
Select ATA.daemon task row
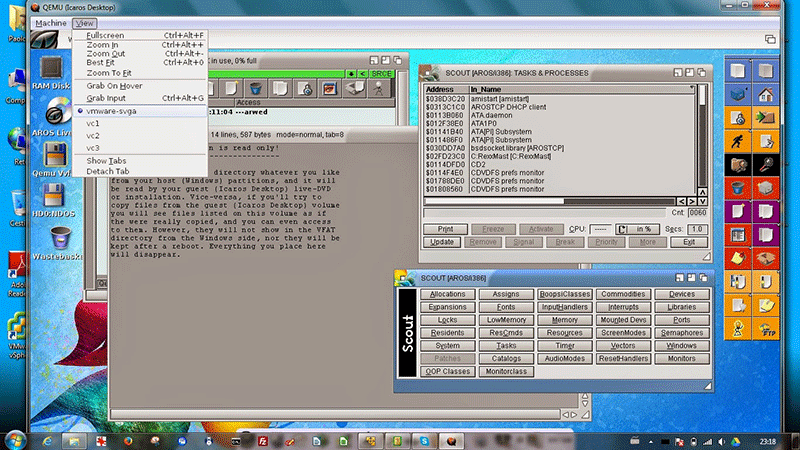559,115
